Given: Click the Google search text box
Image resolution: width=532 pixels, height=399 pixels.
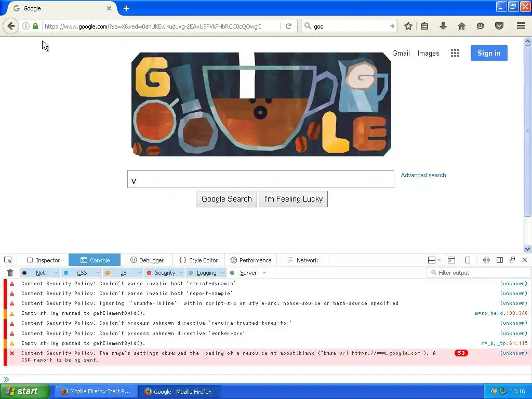Looking at the screenshot, I should click(x=261, y=179).
